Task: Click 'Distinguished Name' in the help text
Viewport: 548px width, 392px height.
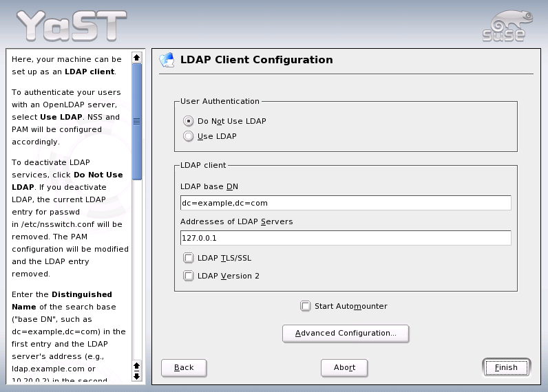Action: pos(62,301)
